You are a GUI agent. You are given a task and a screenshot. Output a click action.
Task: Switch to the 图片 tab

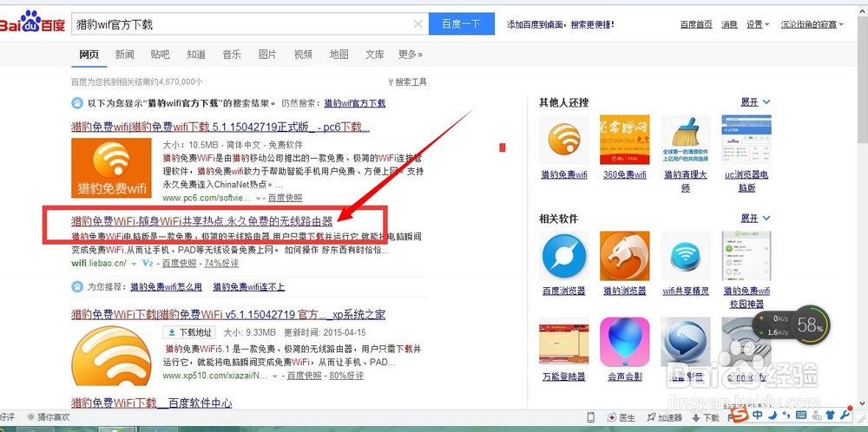[x=267, y=54]
